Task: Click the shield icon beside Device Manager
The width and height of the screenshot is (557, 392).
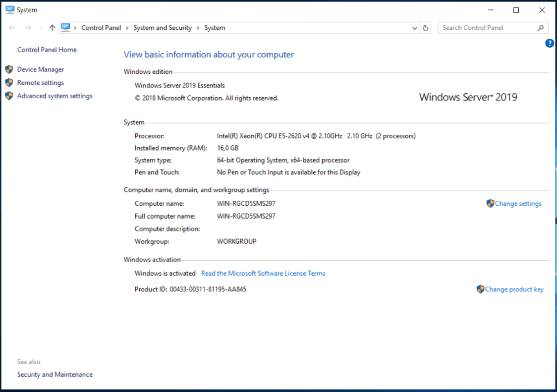Action: tap(9, 69)
